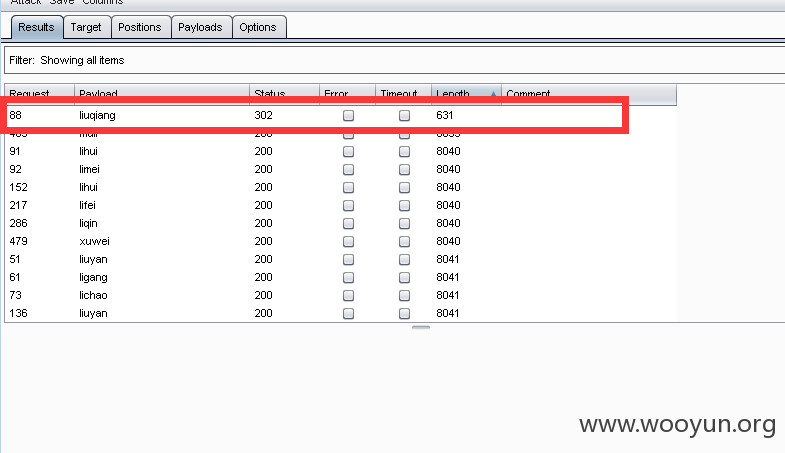Click status 200 in lichao row
Screen dimensions: 785x453
263,295
